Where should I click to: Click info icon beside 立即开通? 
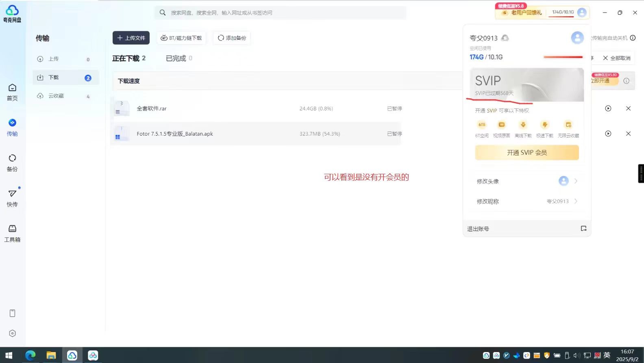[626, 81]
